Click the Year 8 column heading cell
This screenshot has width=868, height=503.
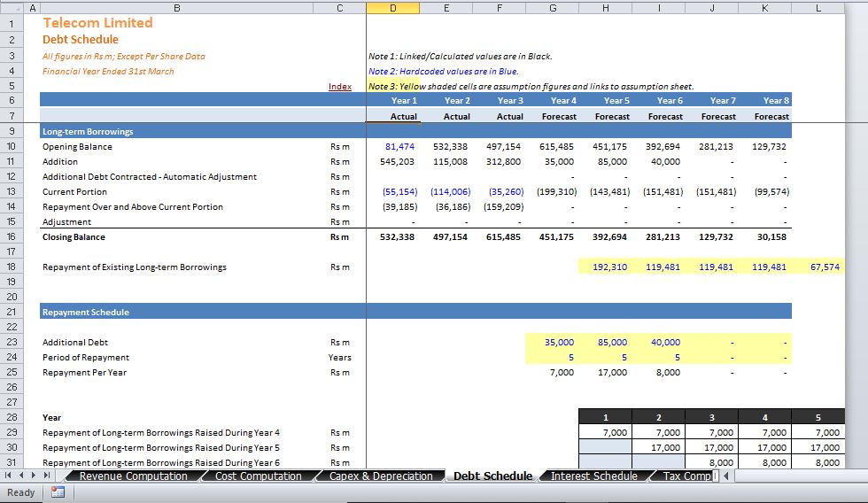[765, 100]
